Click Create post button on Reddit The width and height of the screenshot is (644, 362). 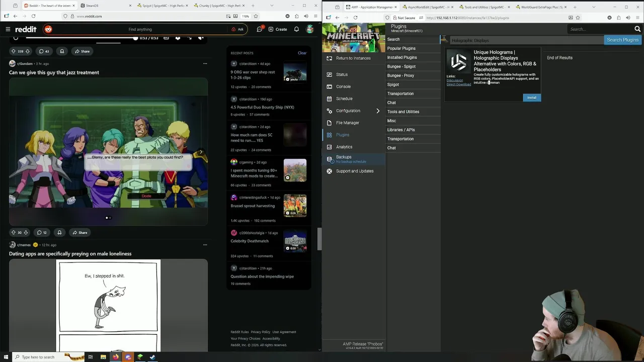(278, 29)
